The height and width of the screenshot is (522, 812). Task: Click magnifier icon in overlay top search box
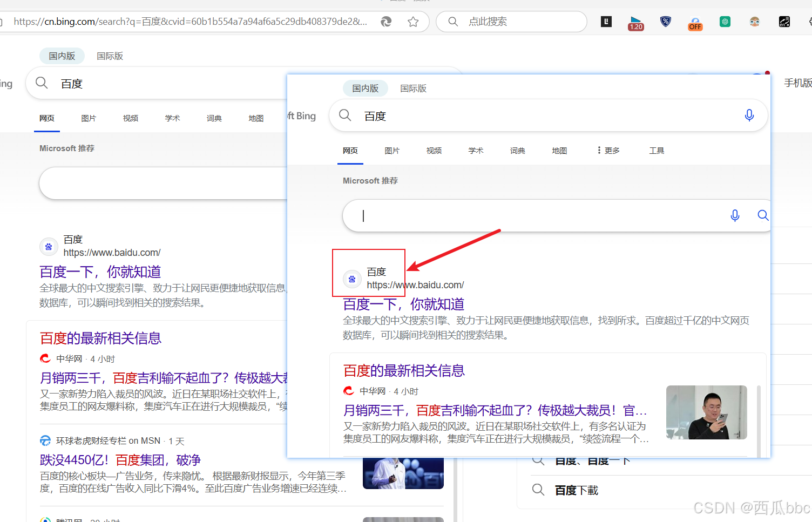coord(345,115)
